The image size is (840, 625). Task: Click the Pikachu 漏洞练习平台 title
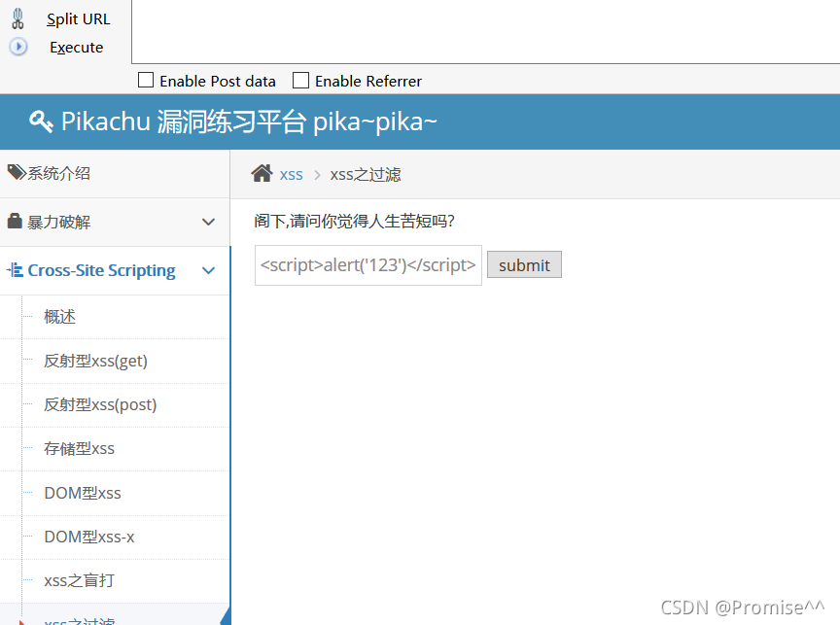(249, 122)
